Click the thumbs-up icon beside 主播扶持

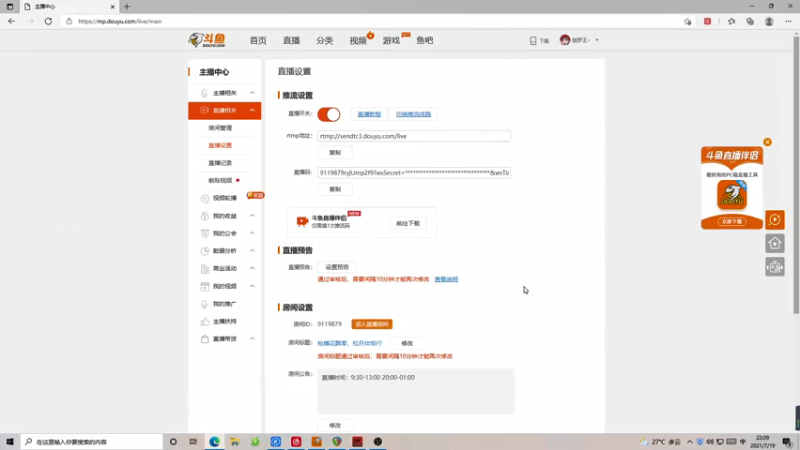pyautogui.click(x=205, y=321)
